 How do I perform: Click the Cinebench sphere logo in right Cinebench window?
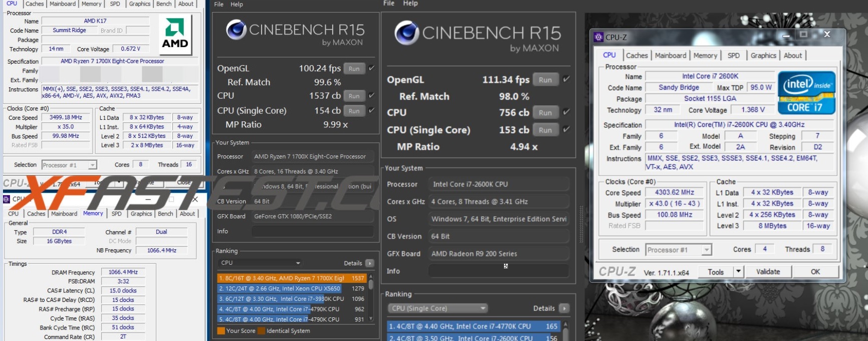pyautogui.click(x=406, y=33)
